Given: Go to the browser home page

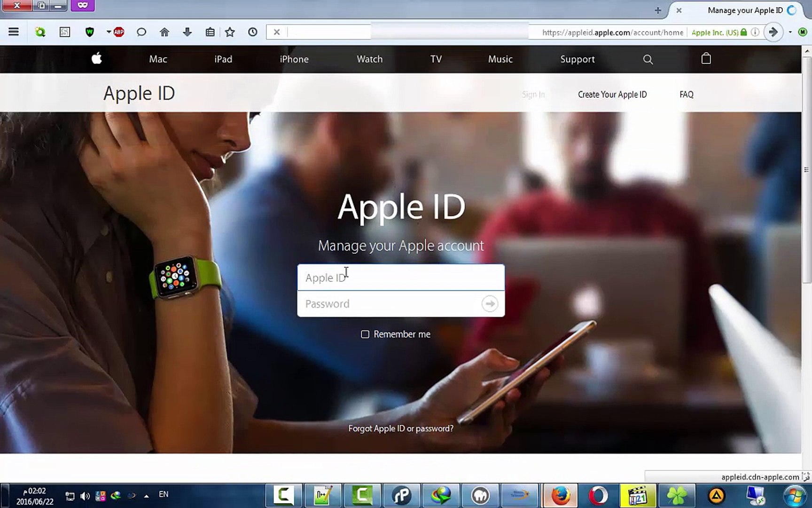Looking at the screenshot, I should tap(164, 32).
